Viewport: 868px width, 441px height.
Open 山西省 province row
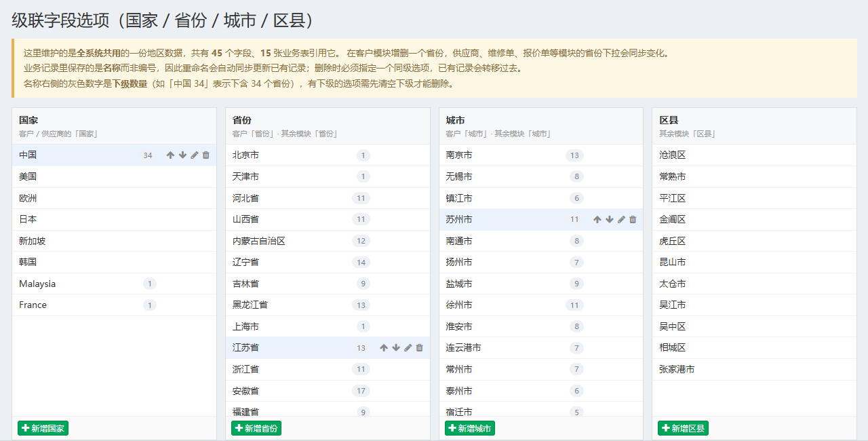[328, 219]
